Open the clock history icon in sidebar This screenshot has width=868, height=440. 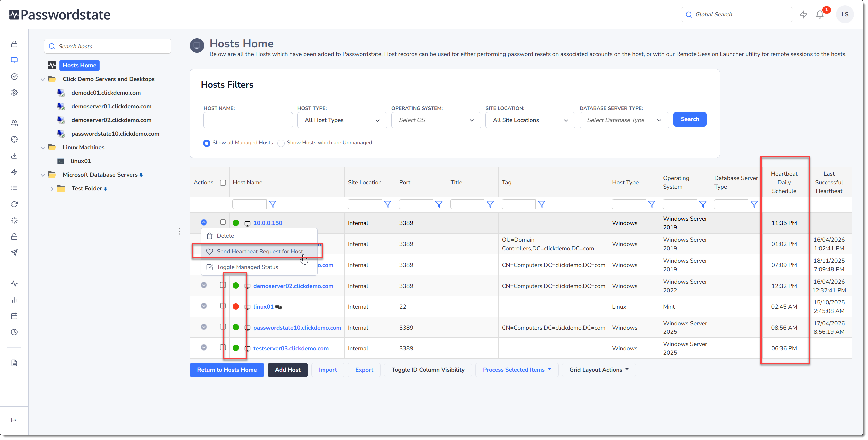click(x=14, y=332)
